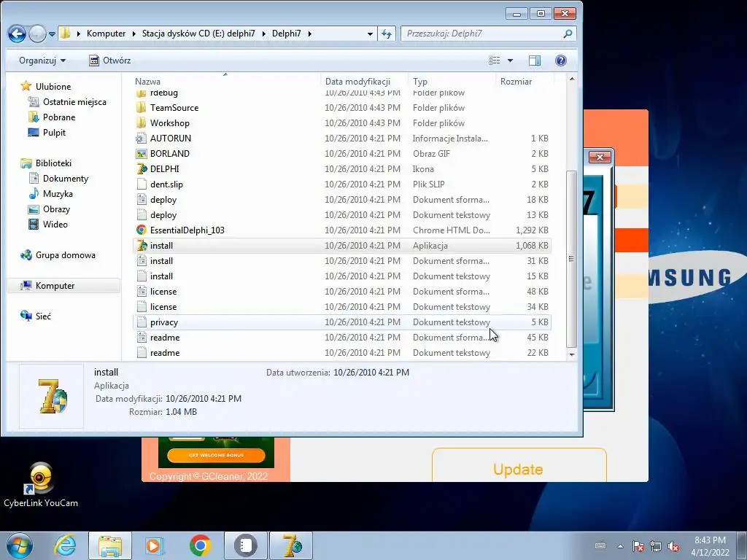Open the Organizuj dropdown menu
The height and width of the screenshot is (560, 747).
click(42, 61)
